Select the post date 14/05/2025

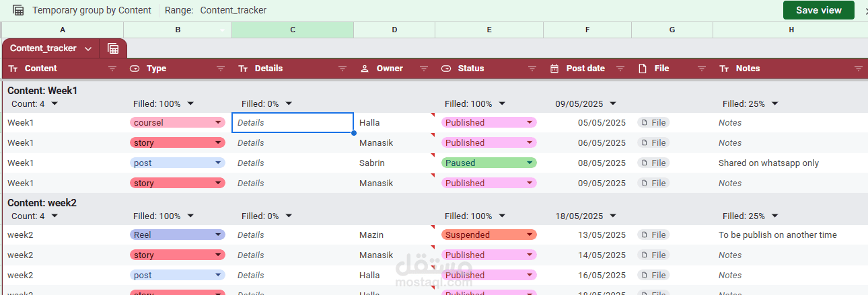tap(602, 255)
